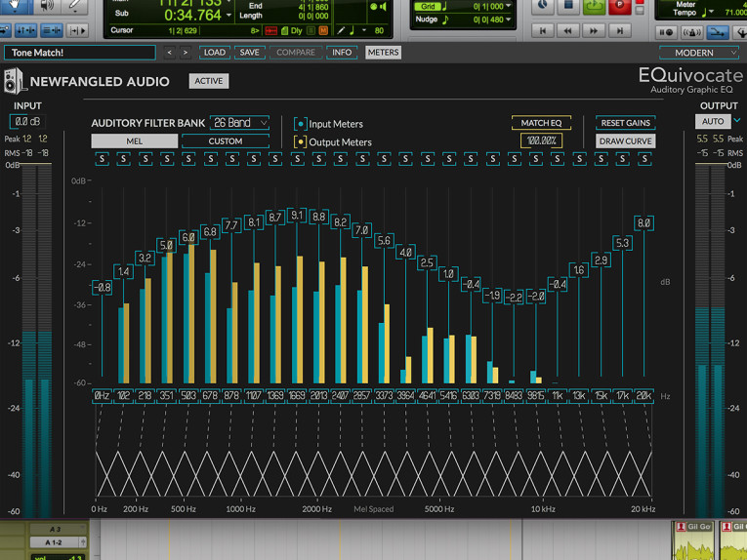Click the Match EQ 100.00% amount field
Viewport: 747px width, 560px height.
(x=542, y=140)
